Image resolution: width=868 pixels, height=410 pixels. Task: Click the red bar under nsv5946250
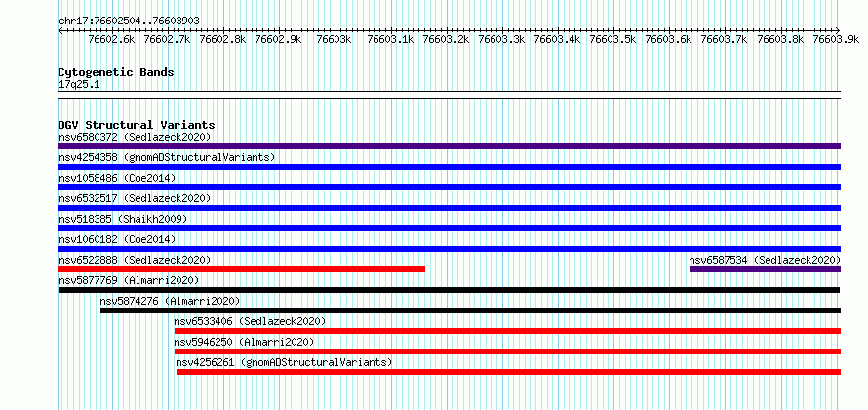507,351
